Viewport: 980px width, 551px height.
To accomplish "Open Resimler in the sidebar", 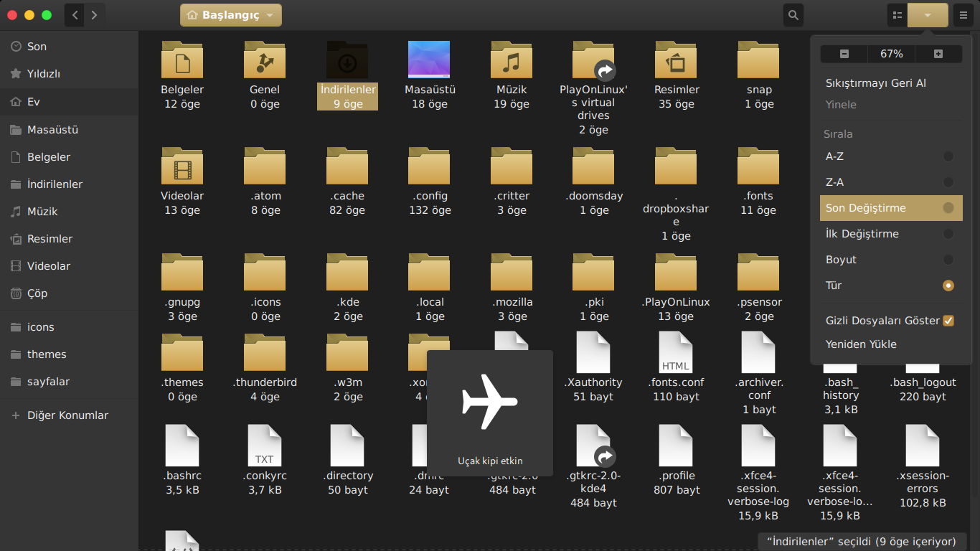I will [x=69, y=239].
